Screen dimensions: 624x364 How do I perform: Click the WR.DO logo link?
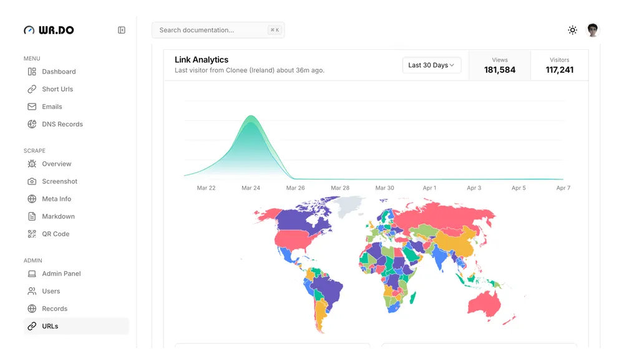(49, 30)
